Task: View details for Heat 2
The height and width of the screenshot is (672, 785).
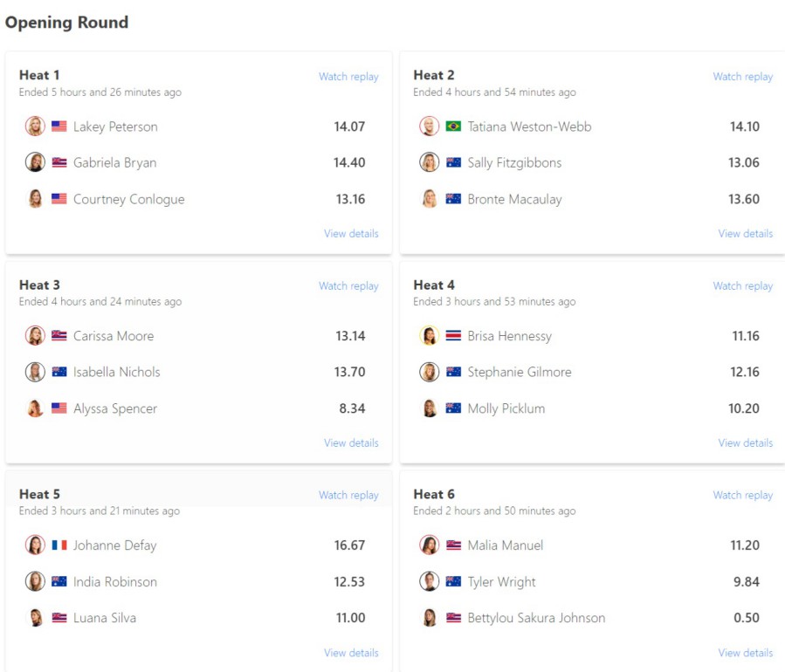Action: (745, 234)
